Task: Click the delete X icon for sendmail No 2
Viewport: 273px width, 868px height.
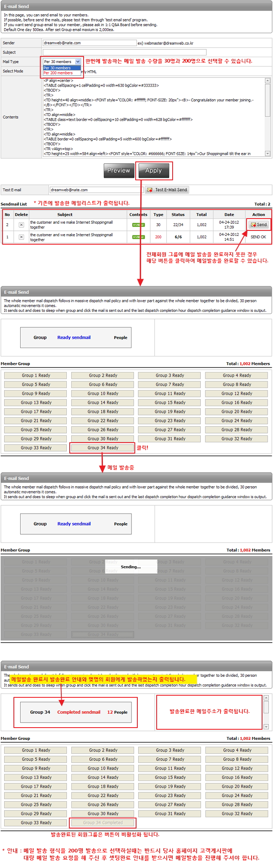Action: click(21, 225)
